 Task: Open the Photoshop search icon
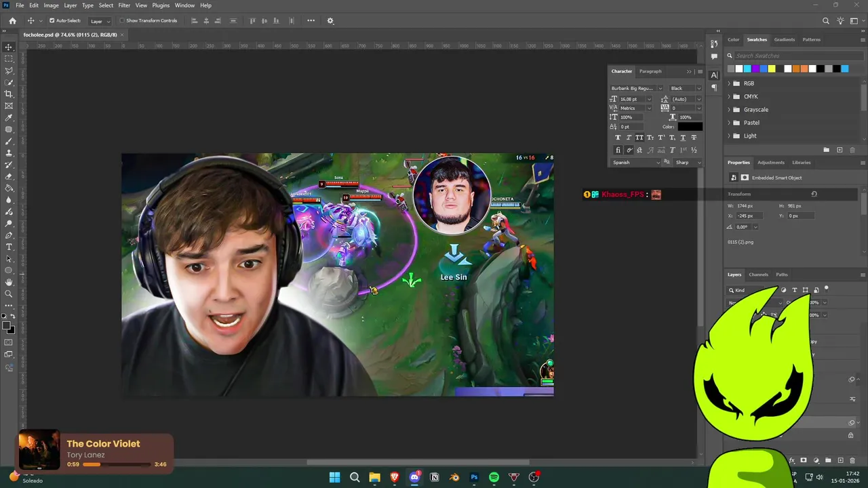[825, 20]
